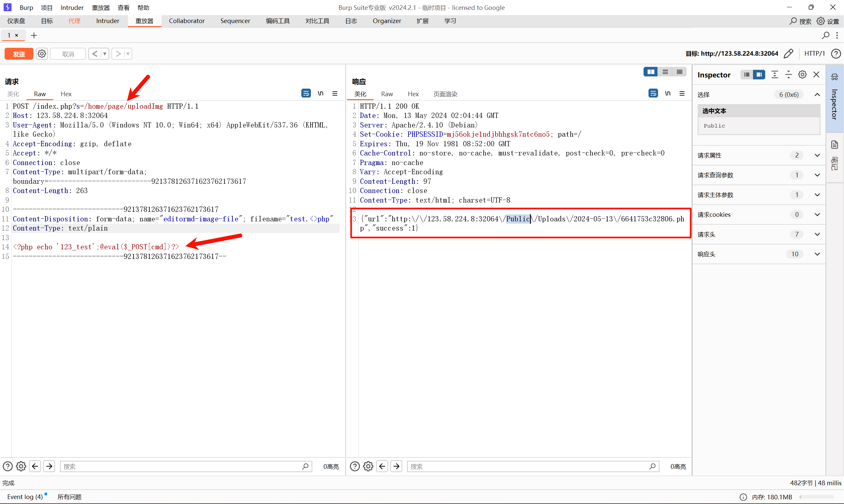The width and height of the screenshot is (844, 504).
Task: Go to previous request in history
Action: point(95,54)
